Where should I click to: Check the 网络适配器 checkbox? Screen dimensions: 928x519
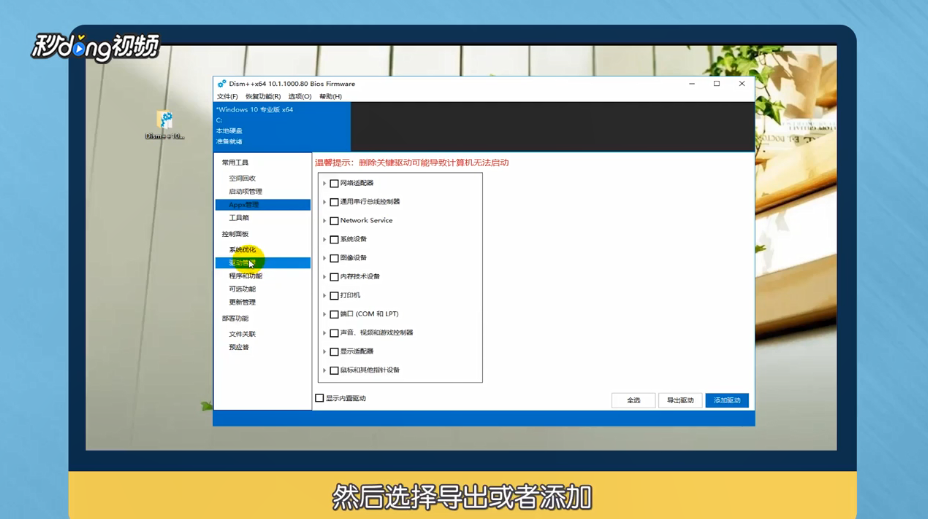coord(334,183)
